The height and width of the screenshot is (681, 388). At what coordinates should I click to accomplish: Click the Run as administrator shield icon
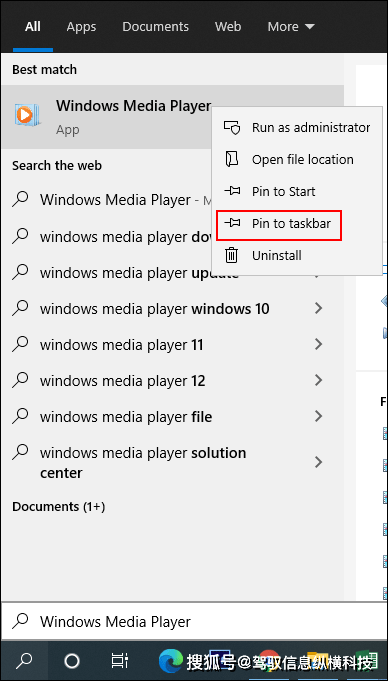[x=232, y=128]
